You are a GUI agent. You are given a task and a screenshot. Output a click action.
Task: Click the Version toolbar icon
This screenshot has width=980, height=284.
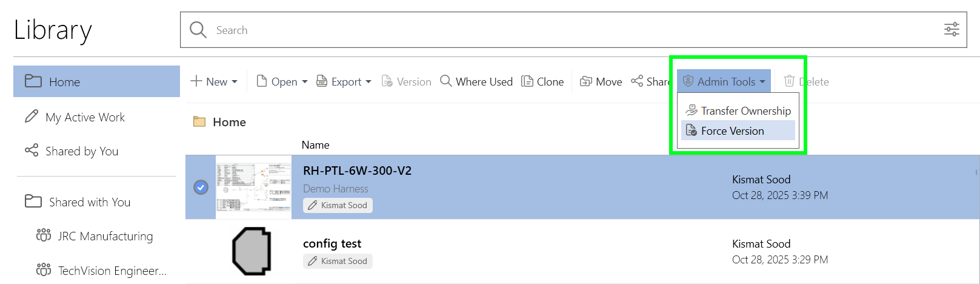387,81
